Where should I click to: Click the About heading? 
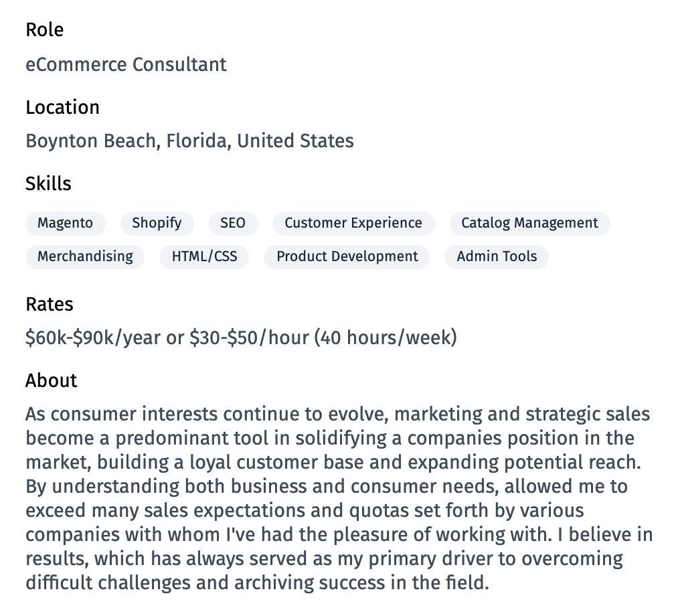click(52, 381)
